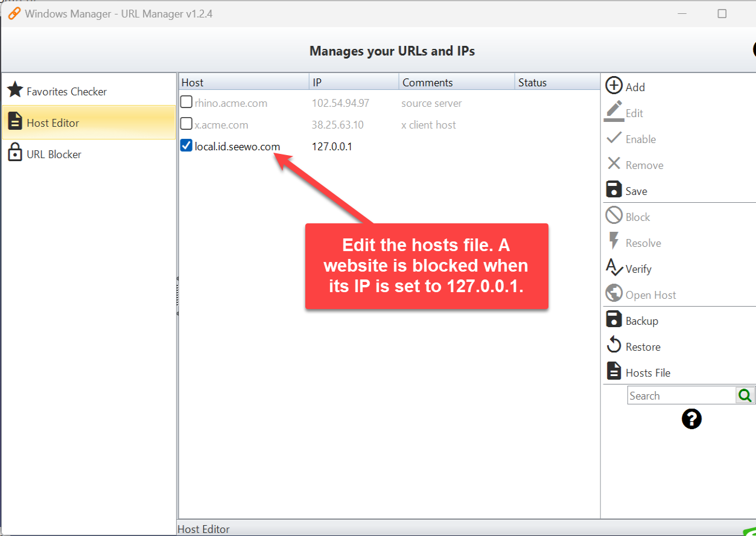This screenshot has height=536, width=756.
Task: Enable the rhino.acme.com checkbox
Action: pos(187,102)
